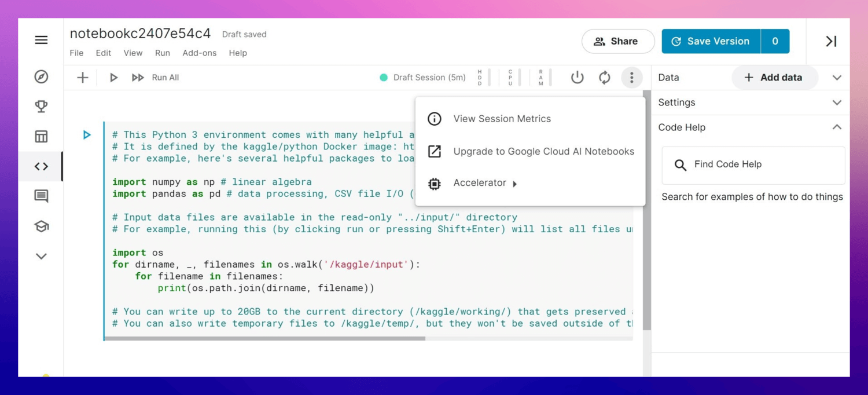Run the code cell with play icon

(x=87, y=135)
